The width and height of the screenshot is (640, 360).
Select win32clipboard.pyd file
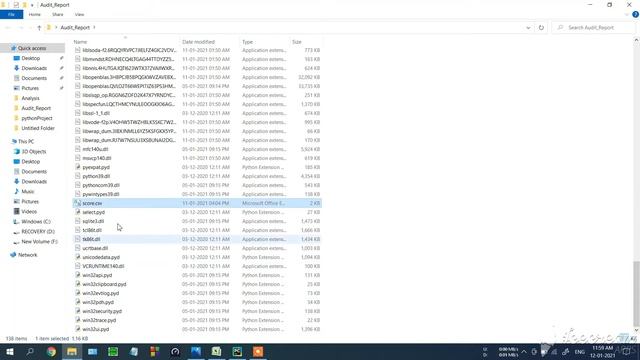coord(104,284)
